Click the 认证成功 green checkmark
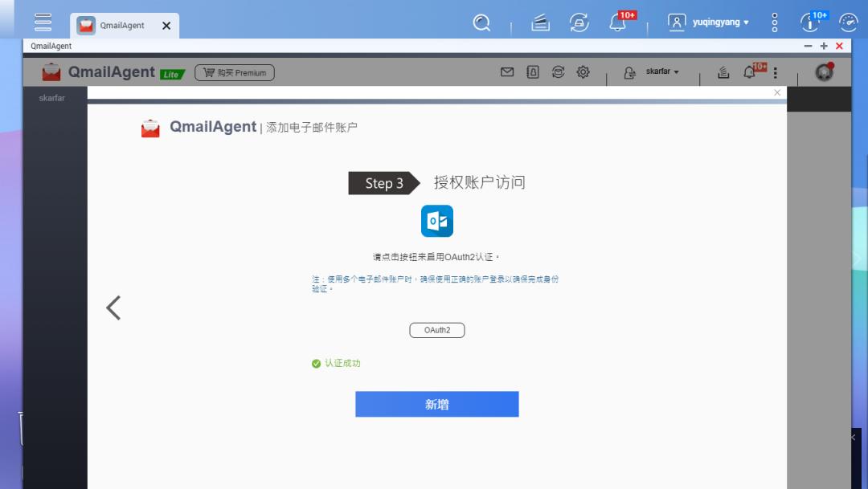Image resolution: width=868 pixels, height=489 pixels. pos(316,363)
